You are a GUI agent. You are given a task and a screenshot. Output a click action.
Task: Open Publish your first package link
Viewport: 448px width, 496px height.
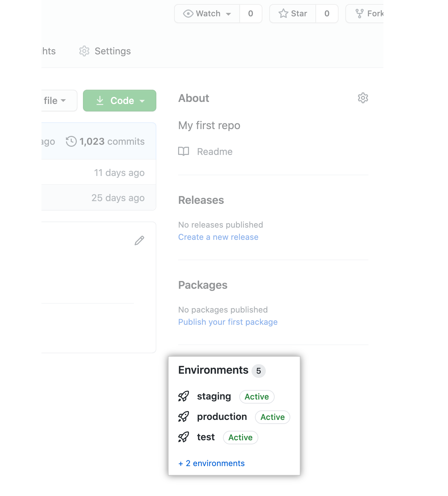[228, 322]
